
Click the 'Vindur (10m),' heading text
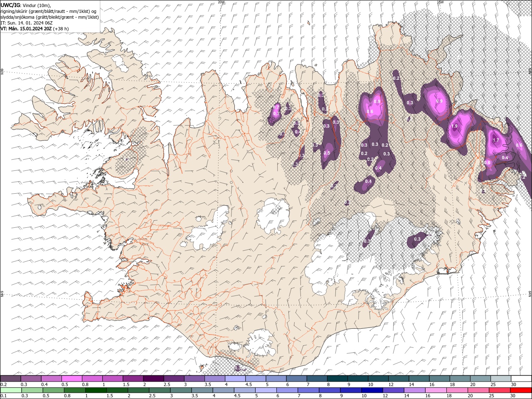tap(36, 5)
